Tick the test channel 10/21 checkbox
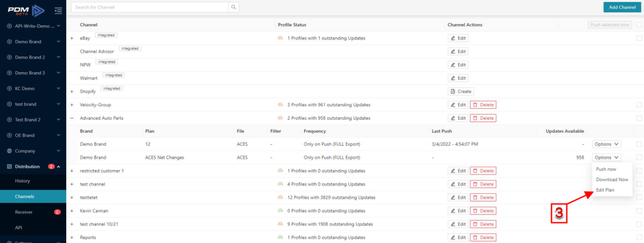644x243 pixels. pos(639,224)
